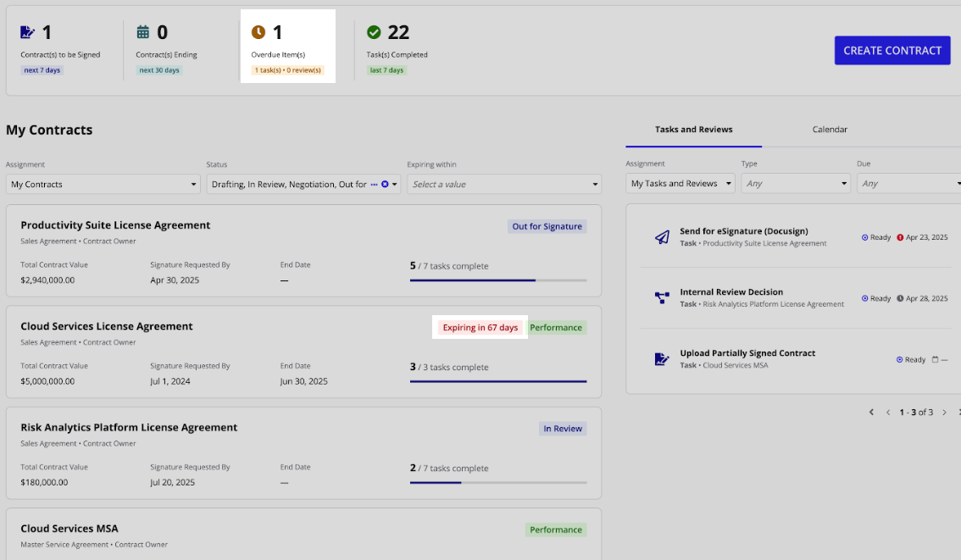
Task: Click the last 7 days tag
Action: 386,69
